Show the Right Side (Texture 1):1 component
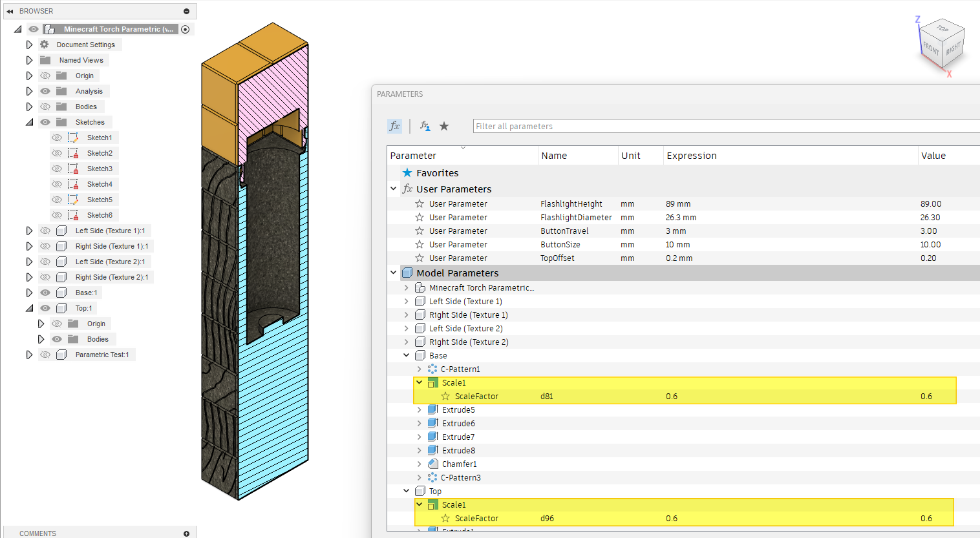Viewport: 980px width, 538px height. (x=45, y=246)
